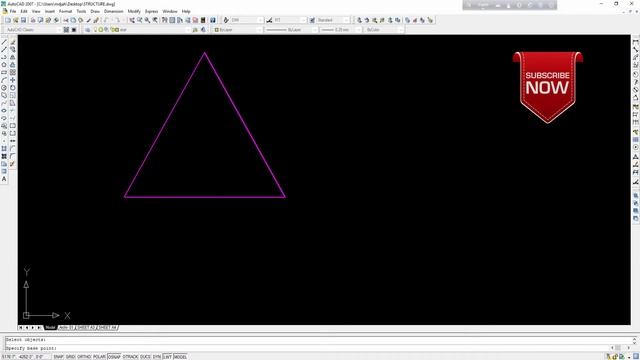The image size is (640, 360).
Task: Select the Array modify tool
Action: (x=13, y=72)
